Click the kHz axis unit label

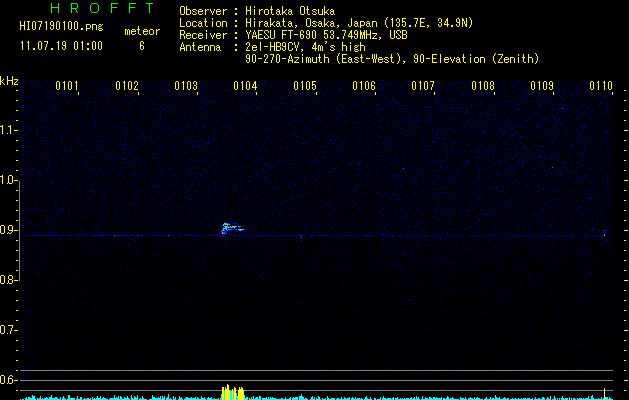point(9,81)
